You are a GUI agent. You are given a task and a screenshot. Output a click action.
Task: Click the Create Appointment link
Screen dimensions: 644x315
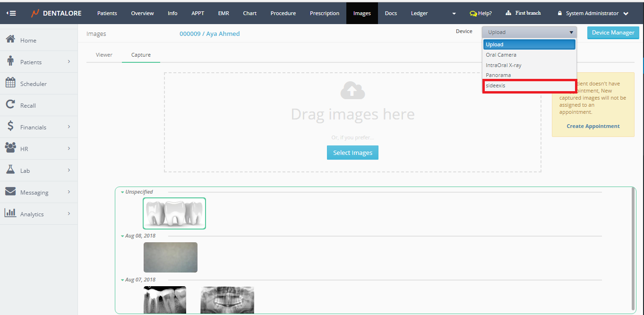click(x=593, y=126)
